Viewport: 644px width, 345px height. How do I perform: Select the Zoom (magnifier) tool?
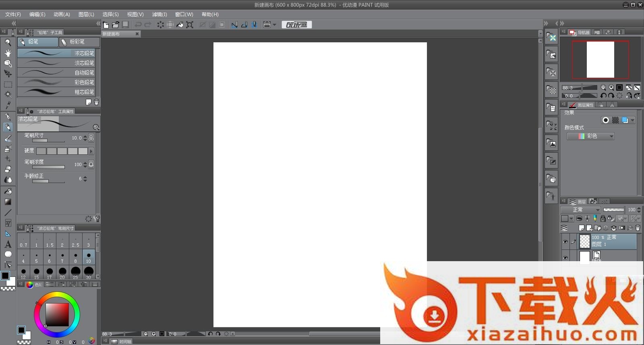(8, 42)
